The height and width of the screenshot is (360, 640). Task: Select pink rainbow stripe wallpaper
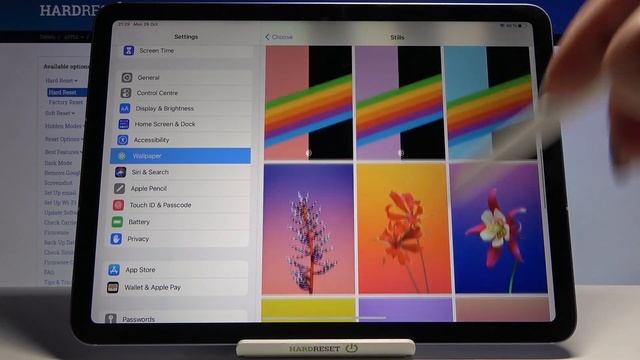point(308,102)
